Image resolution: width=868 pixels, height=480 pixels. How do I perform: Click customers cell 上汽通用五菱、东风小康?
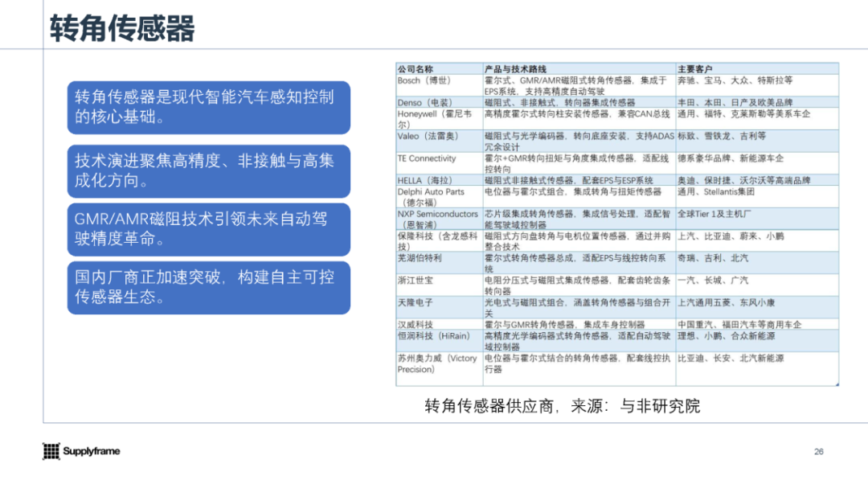pyautogui.click(x=757, y=308)
